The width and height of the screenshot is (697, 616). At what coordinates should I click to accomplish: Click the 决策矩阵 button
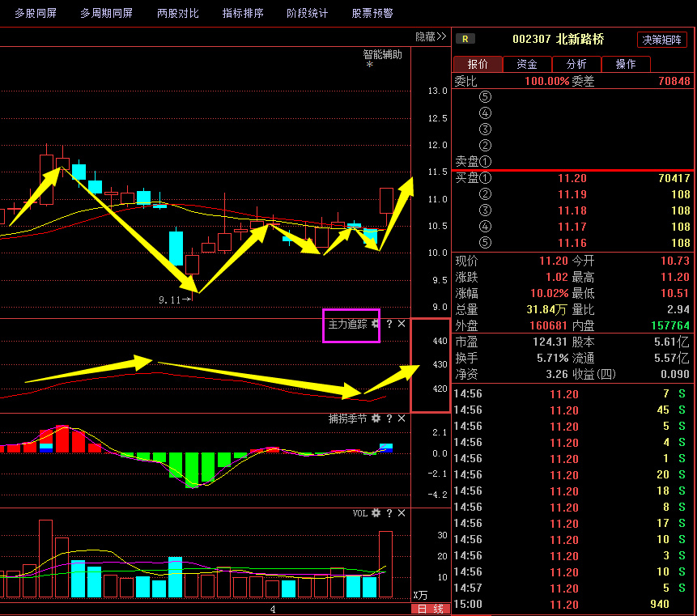[662, 40]
